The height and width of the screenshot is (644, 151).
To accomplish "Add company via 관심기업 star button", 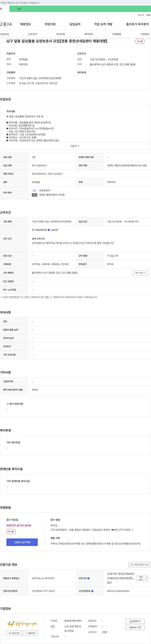I will 14,633.
